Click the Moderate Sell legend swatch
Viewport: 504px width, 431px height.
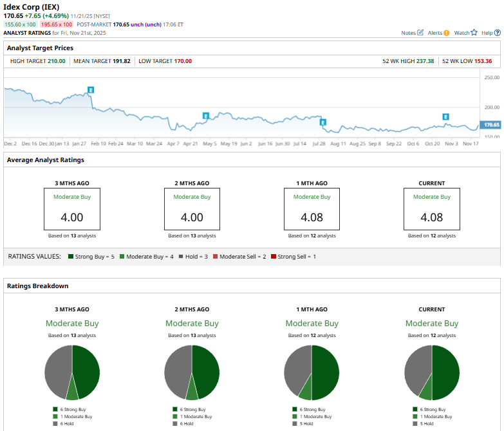216,256
